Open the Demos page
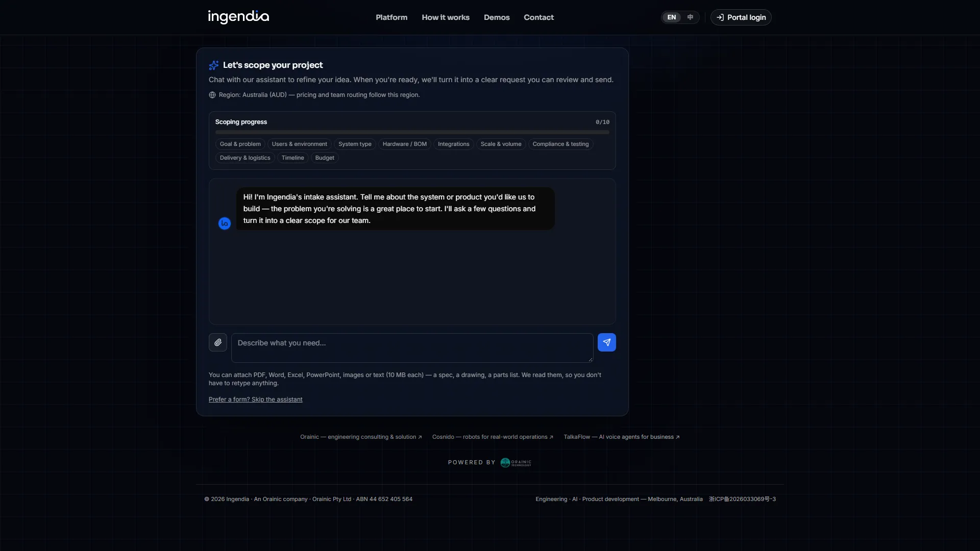Screen dimensions: 980x551 pos(497,17)
